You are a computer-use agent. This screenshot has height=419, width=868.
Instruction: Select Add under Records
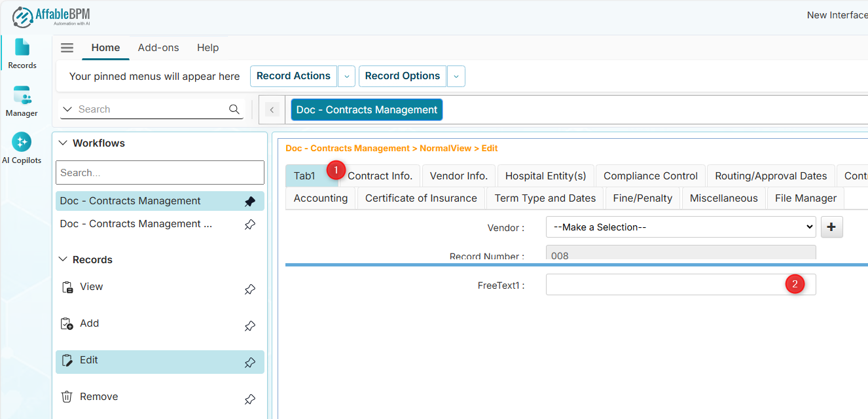tap(89, 323)
